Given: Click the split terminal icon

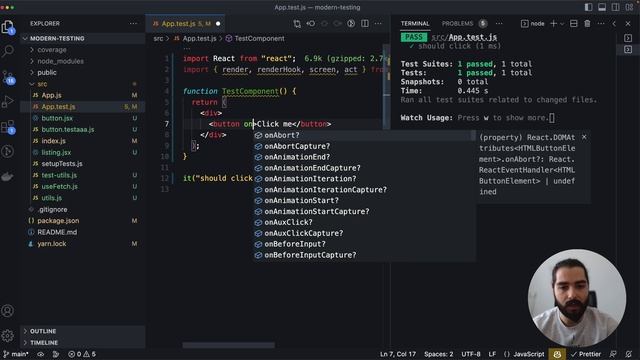Looking at the screenshot, I should [x=573, y=24].
